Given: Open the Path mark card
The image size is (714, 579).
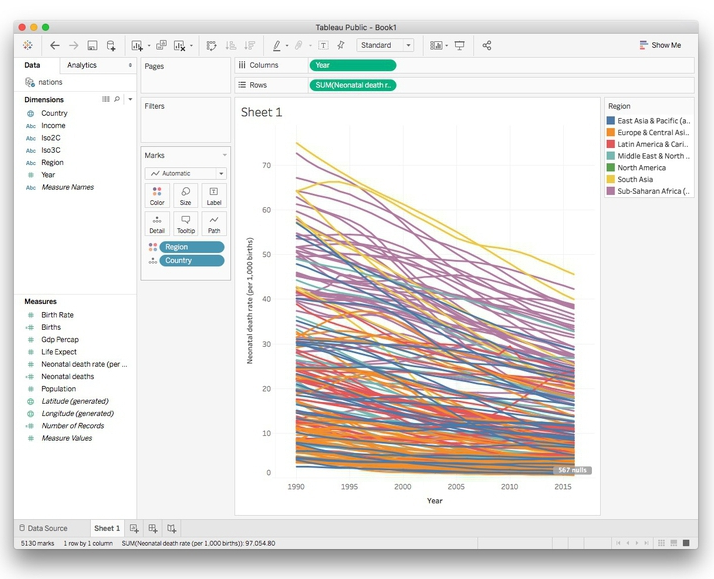Looking at the screenshot, I should (214, 224).
